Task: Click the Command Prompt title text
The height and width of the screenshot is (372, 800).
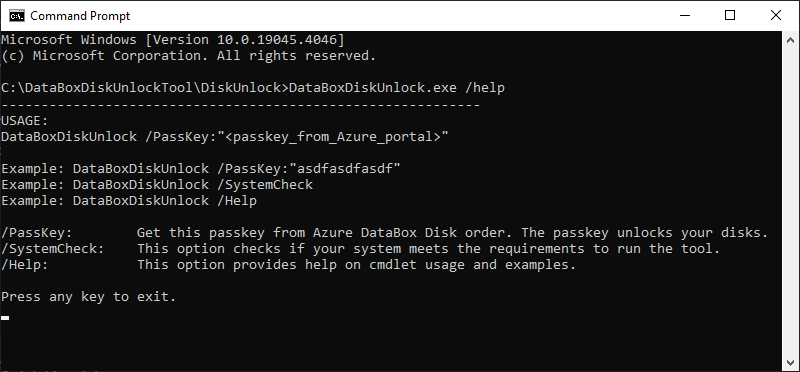Action: click(80, 16)
